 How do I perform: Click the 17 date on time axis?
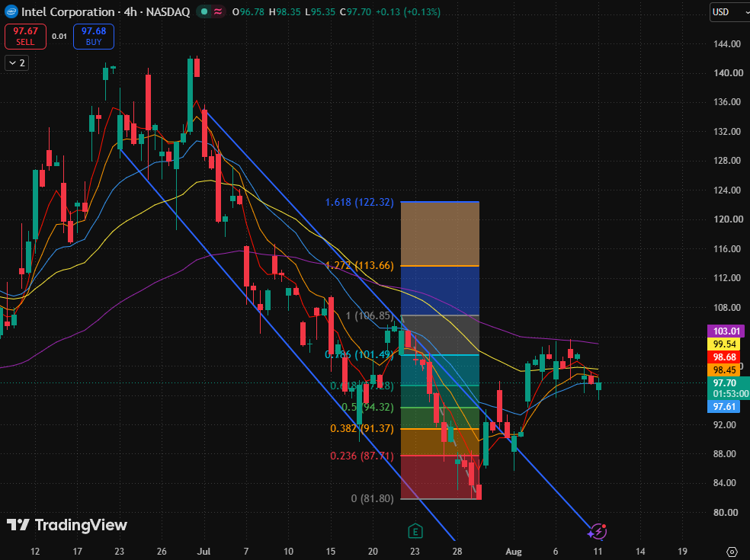[x=77, y=552]
